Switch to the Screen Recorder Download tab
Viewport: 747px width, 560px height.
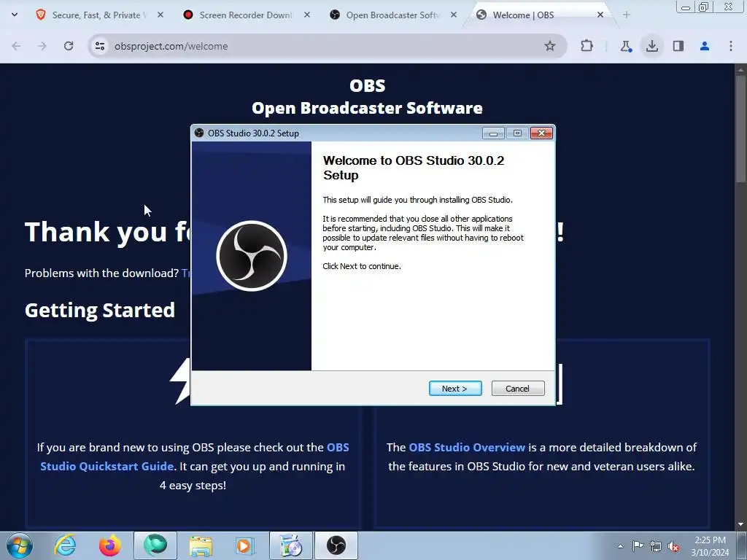click(x=245, y=15)
